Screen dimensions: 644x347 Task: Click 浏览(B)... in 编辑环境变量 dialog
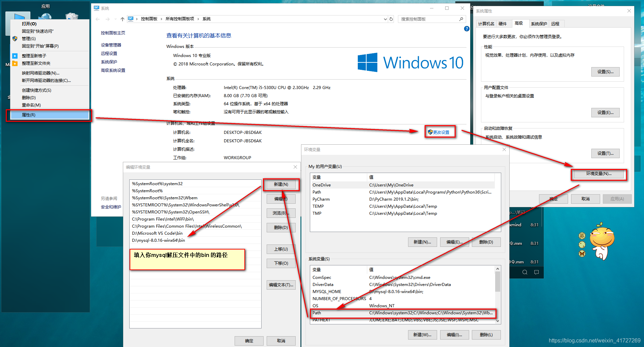pyautogui.click(x=281, y=213)
